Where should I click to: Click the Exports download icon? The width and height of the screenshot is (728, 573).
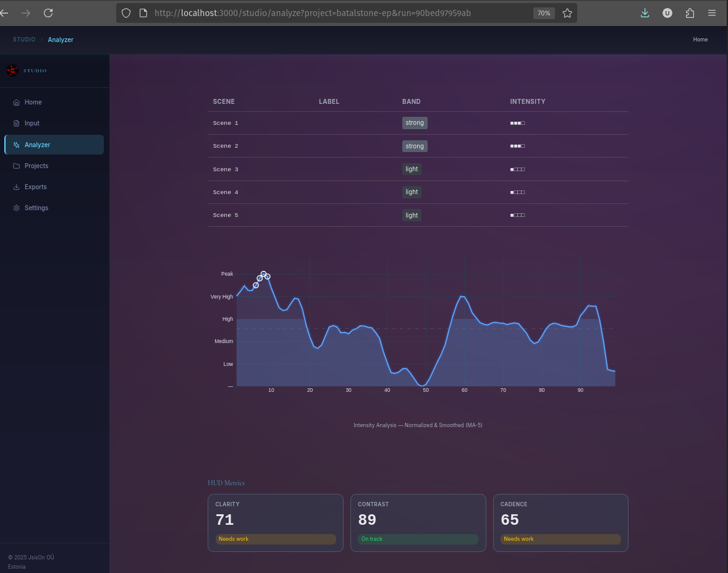tap(17, 187)
